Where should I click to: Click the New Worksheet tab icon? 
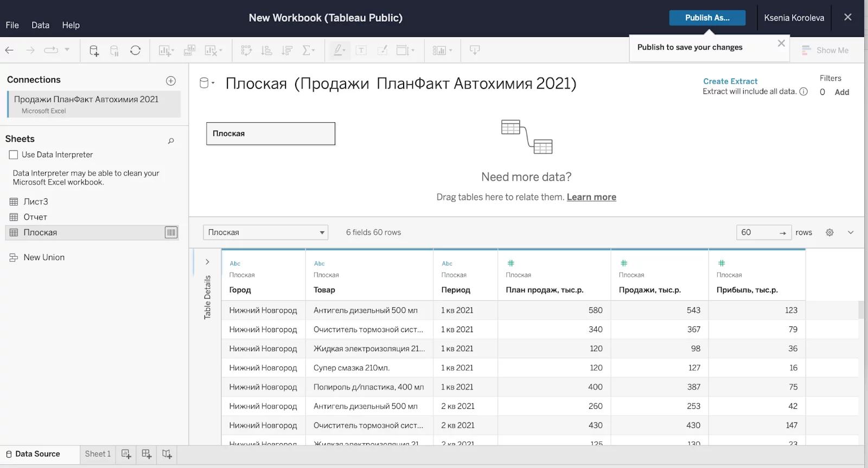[126, 454]
